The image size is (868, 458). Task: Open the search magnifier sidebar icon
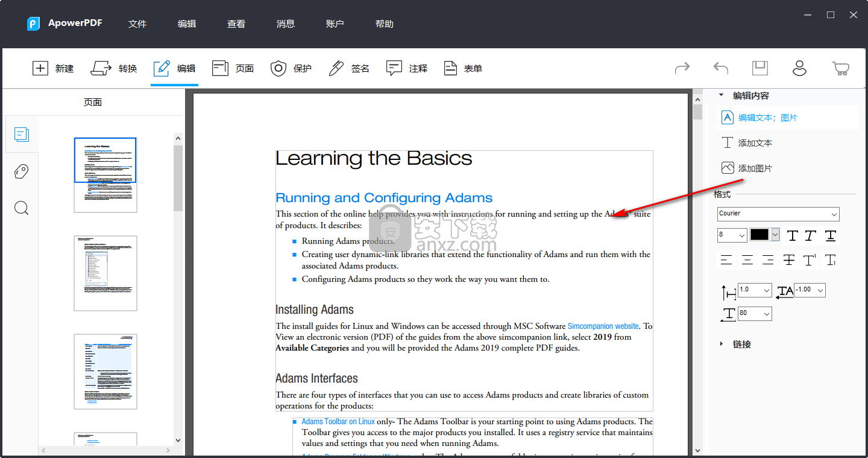(21, 208)
